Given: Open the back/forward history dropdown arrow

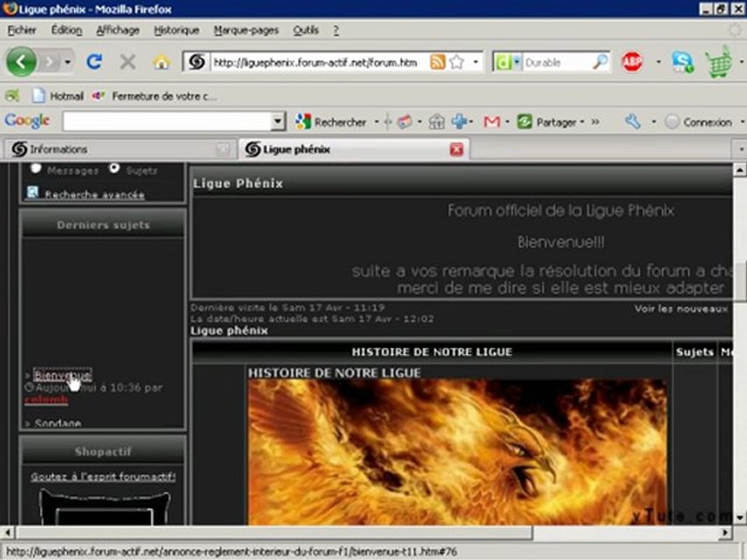Looking at the screenshot, I should (68, 62).
